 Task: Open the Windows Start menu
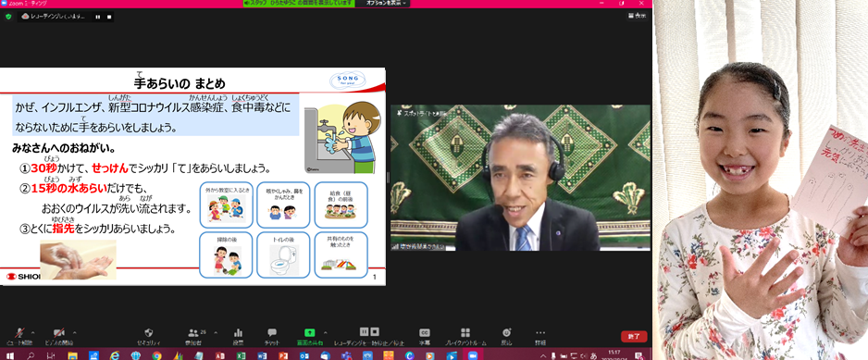tap(10, 355)
